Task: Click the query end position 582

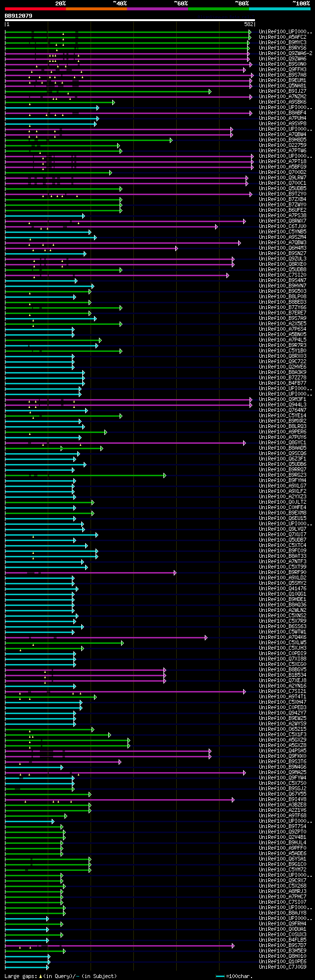Action: point(249,24)
